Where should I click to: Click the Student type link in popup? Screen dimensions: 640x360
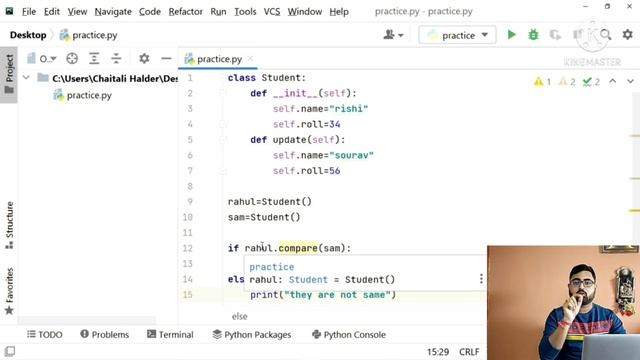tap(308, 280)
